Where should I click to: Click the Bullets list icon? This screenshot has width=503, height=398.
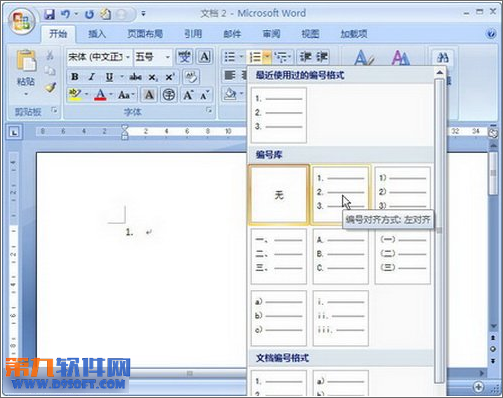click(x=230, y=57)
